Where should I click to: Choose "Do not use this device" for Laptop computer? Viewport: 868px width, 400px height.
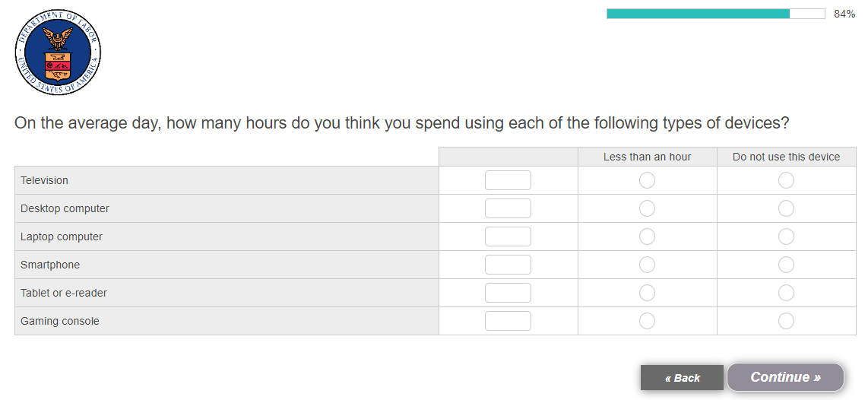pyautogui.click(x=786, y=237)
